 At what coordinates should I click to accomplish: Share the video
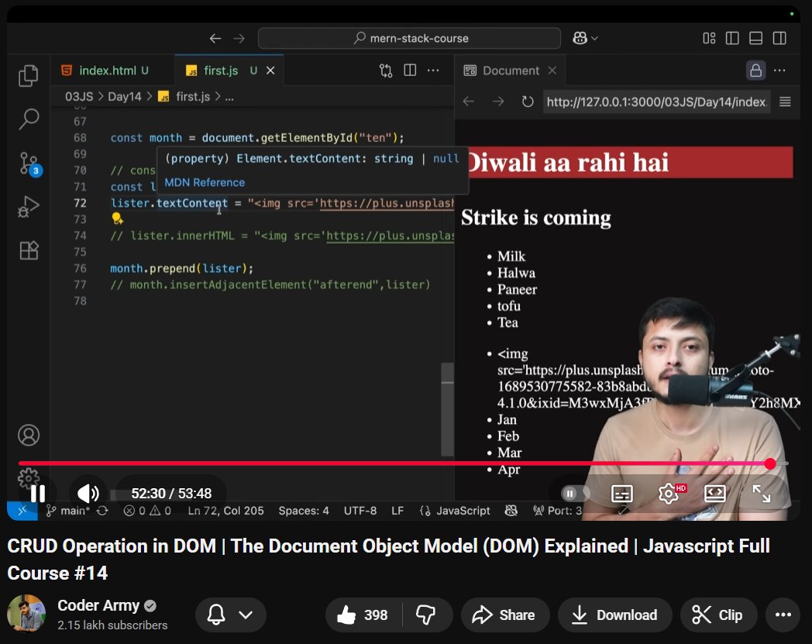tap(504, 615)
